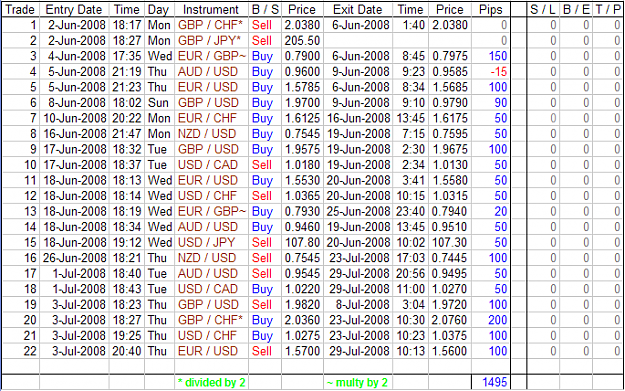Select entry price 1.9575
625x391 pixels.
click(302, 149)
